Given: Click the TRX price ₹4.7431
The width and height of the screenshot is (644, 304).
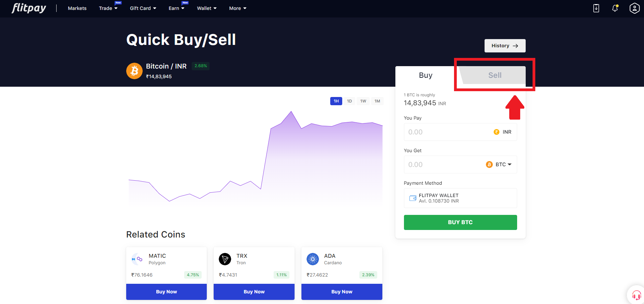Looking at the screenshot, I should point(228,275).
